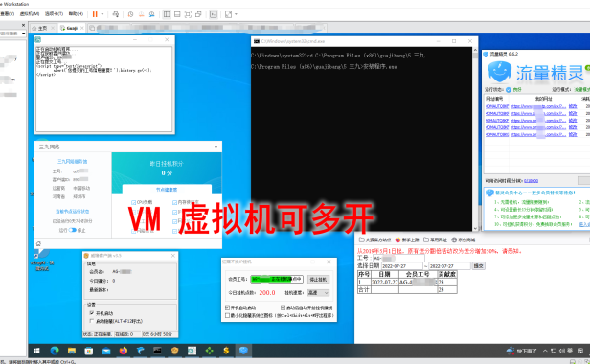Screen dimensions: 590x364
Task: Open the 挂机速度 dropdown
Action: click(318, 292)
